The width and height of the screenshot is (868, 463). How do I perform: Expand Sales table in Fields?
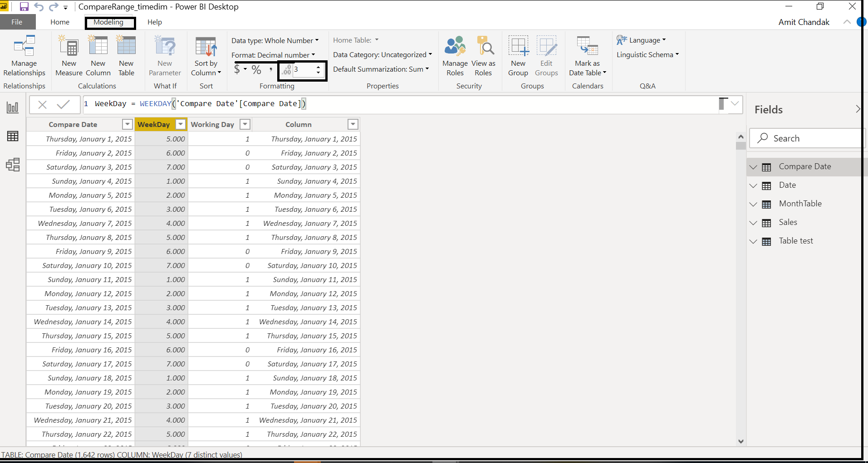753,223
